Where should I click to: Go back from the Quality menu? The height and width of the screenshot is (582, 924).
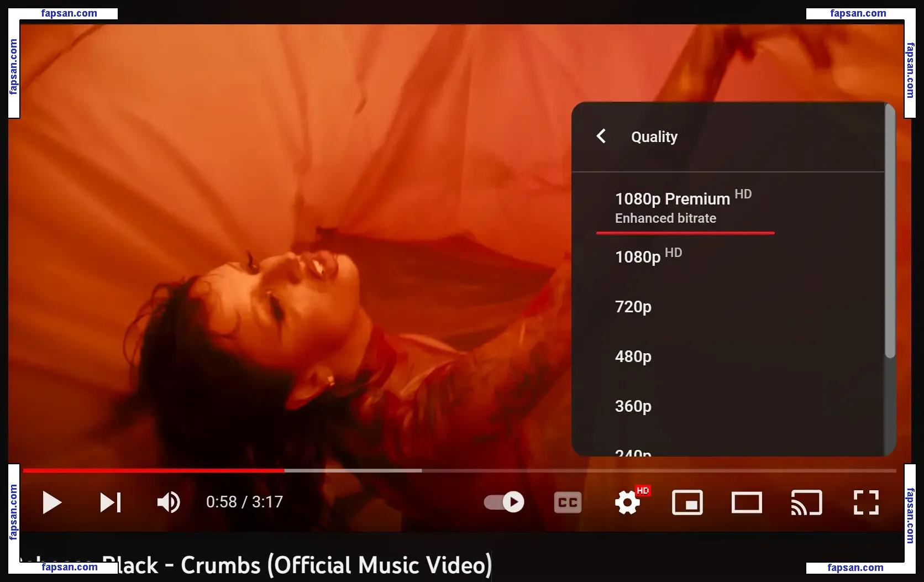[601, 136]
